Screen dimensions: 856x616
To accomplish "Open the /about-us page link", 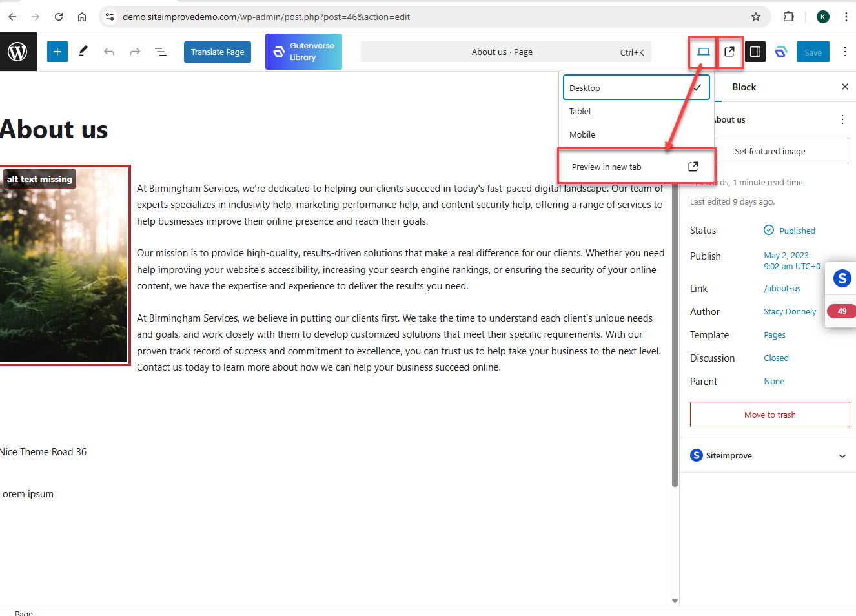I will [x=782, y=288].
